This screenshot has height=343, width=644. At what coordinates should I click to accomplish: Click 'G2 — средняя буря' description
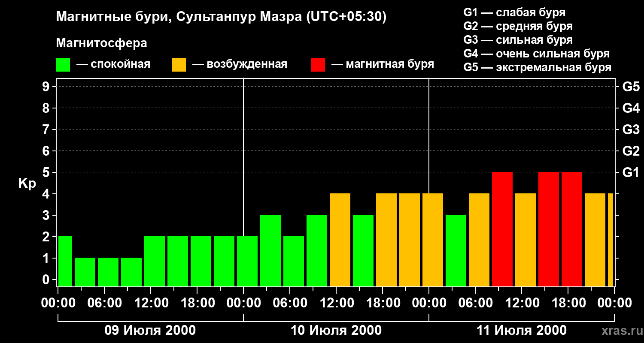tap(518, 26)
